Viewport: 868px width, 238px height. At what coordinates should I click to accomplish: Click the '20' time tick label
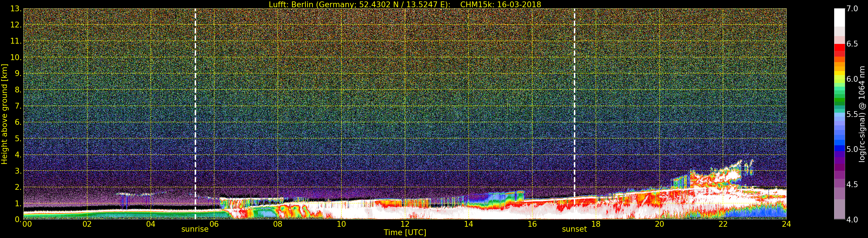(x=659, y=224)
